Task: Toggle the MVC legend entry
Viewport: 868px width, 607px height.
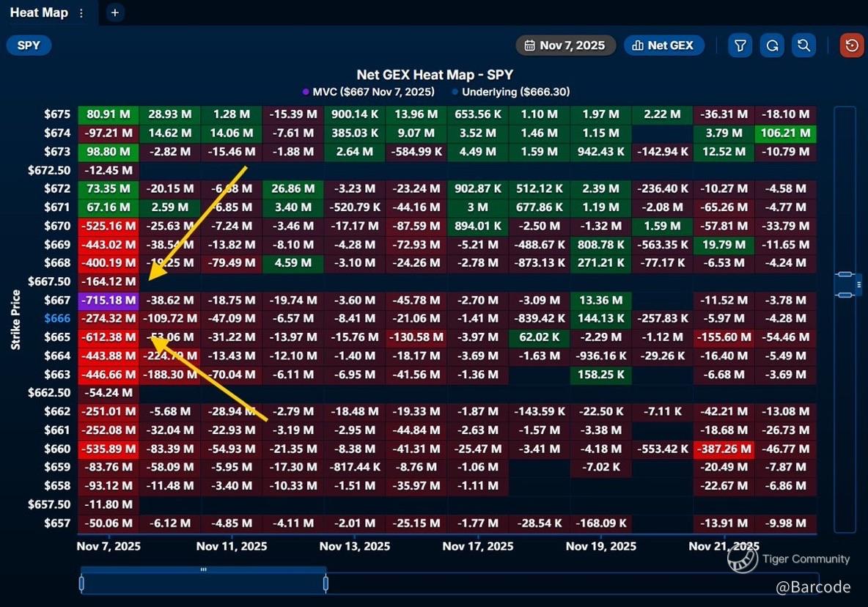Action: 368,92
